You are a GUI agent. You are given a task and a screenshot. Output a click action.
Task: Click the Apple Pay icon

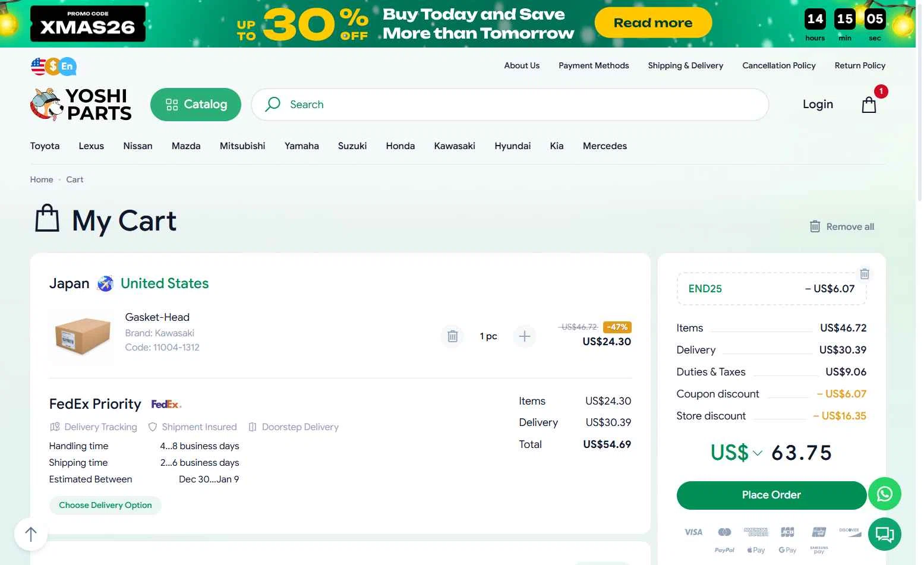756,550
